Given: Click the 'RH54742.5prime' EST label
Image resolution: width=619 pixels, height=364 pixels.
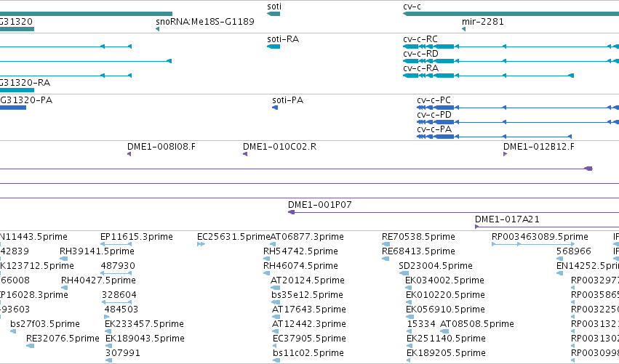Looking at the screenshot, I should pos(300,251).
